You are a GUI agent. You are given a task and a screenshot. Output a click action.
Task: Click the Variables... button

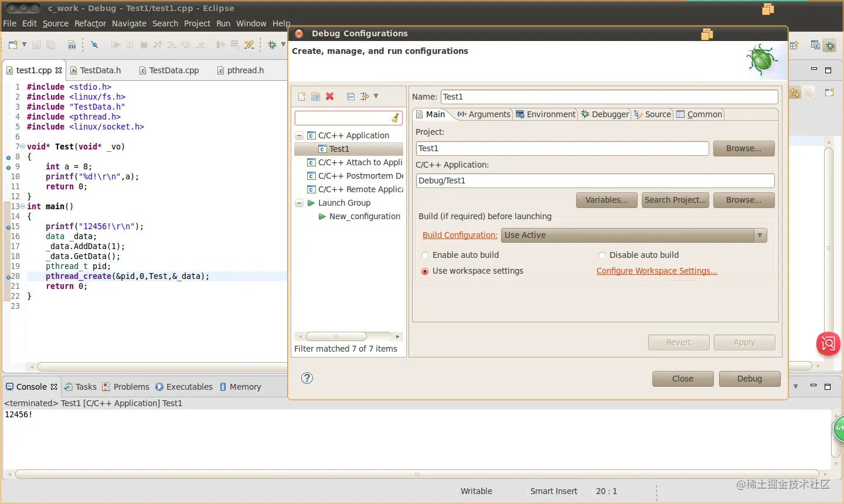tap(607, 200)
